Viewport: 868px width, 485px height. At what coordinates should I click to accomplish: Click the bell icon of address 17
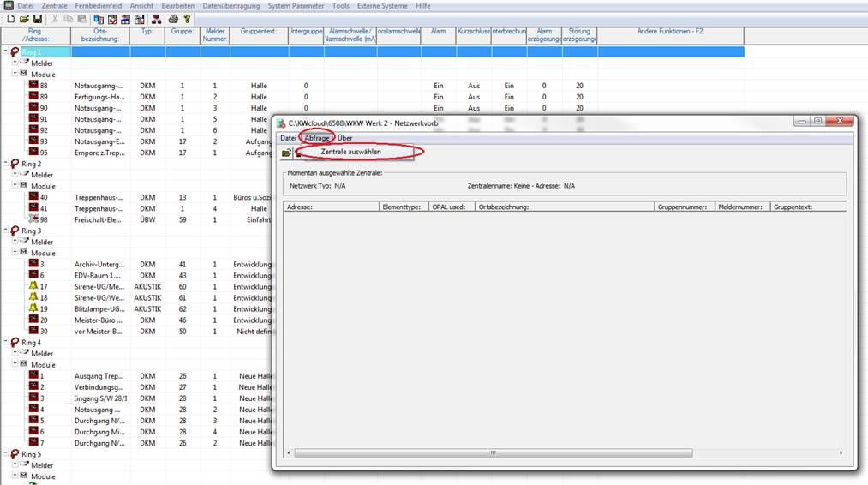33,286
